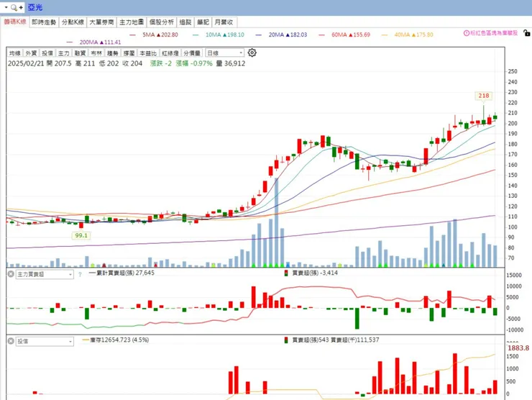Close the 主力買賣超 indicator panel

pyautogui.click(x=11, y=273)
